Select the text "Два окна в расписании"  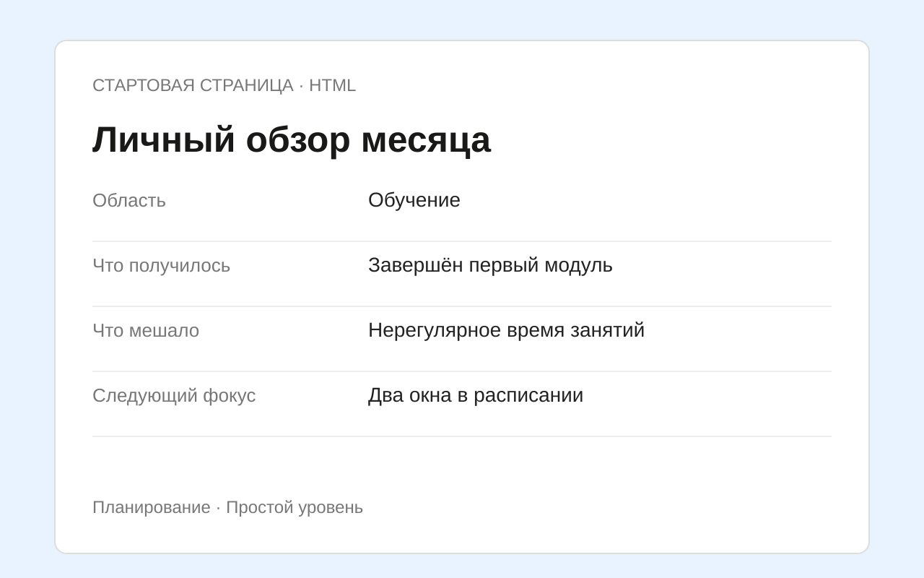[476, 395]
